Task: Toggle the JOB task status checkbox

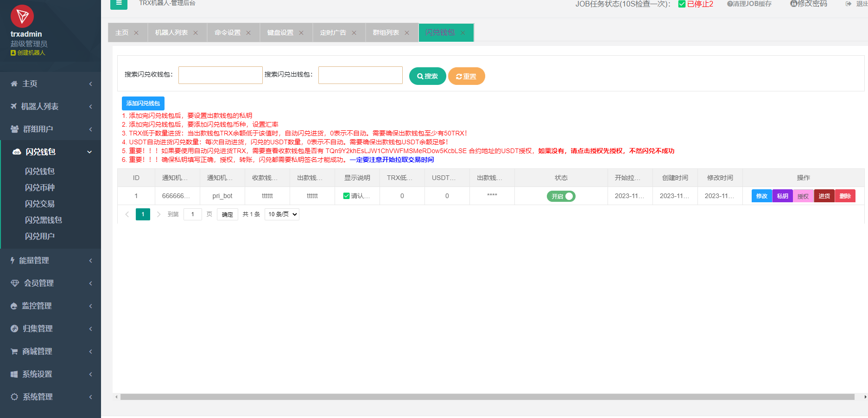Action: [682, 4]
